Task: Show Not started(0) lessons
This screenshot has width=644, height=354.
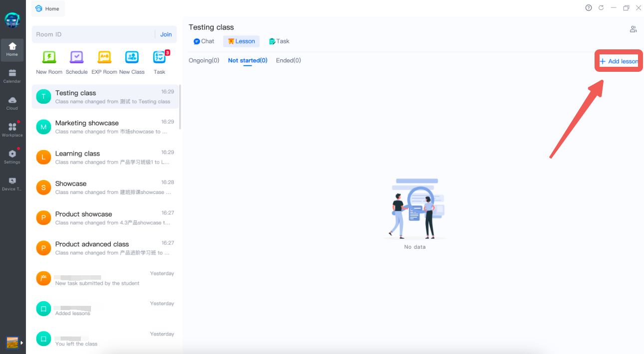Action: [x=248, y=60]
